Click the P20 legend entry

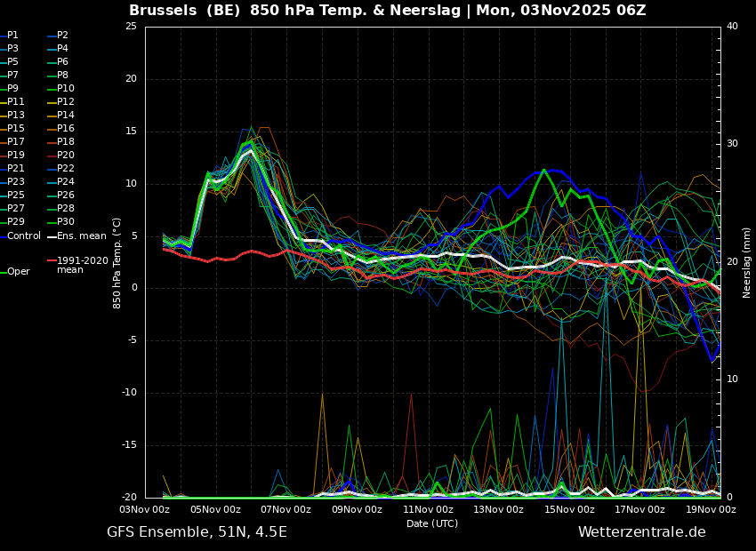[x=66, y=156]
